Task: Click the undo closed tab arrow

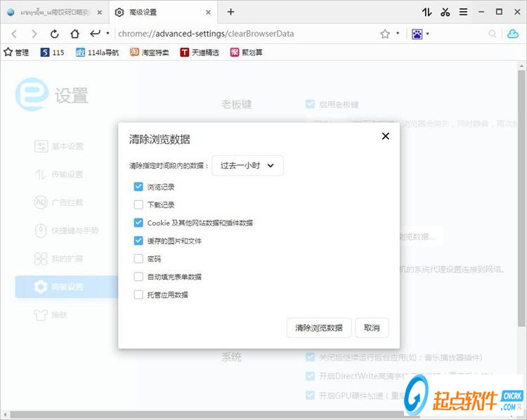Action: pyautogui.click(x=95, y=33)
